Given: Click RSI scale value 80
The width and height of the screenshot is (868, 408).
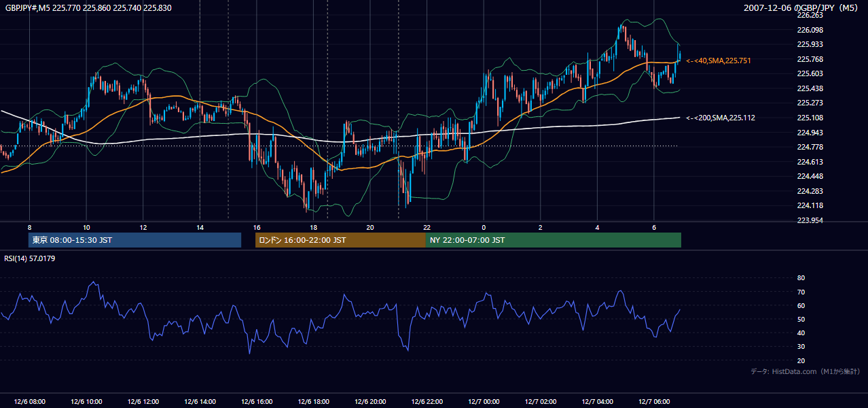Looking at the screenshot, I should [801, 278].
